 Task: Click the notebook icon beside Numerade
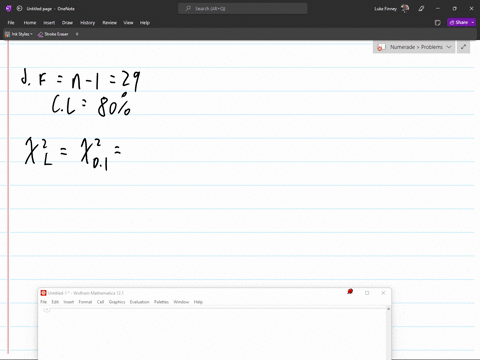[381, 47]
